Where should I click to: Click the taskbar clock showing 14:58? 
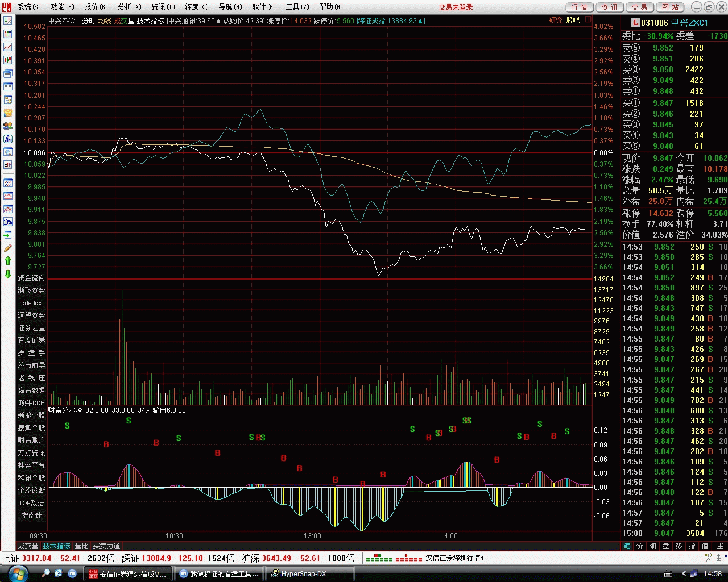(x=713, y=574)
